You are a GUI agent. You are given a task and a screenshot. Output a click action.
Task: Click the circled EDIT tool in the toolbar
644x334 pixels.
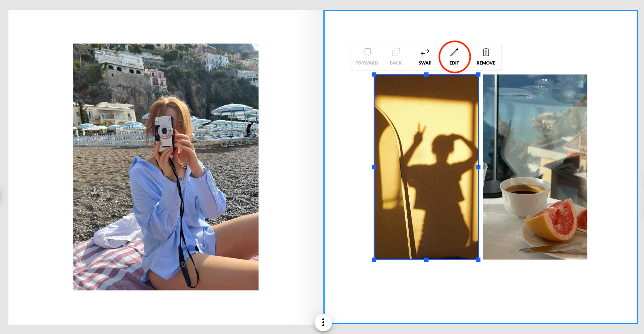point(454,56)
